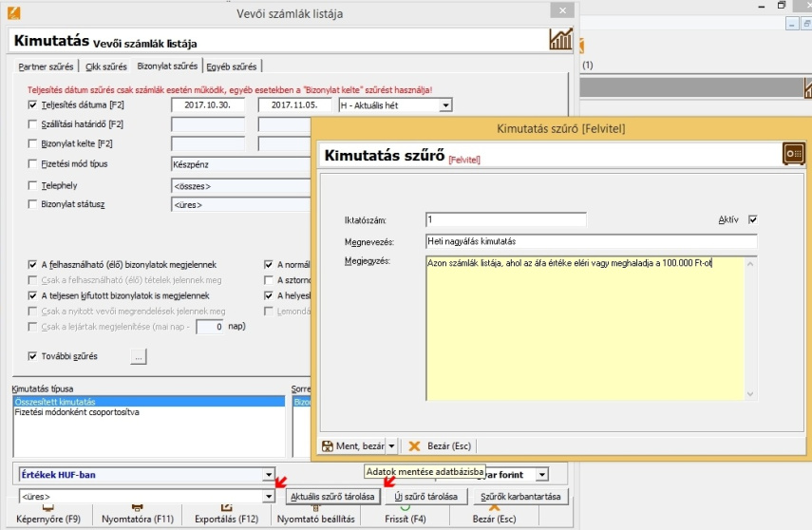Enable the Fizetési mód típus checkbox

[33, 163]
